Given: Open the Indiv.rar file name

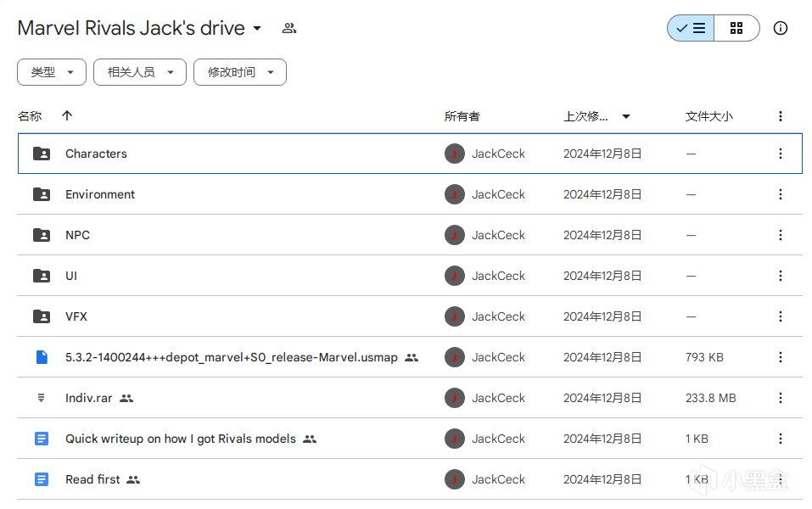Looking at the screenshot, I should (x=88, y=398).
